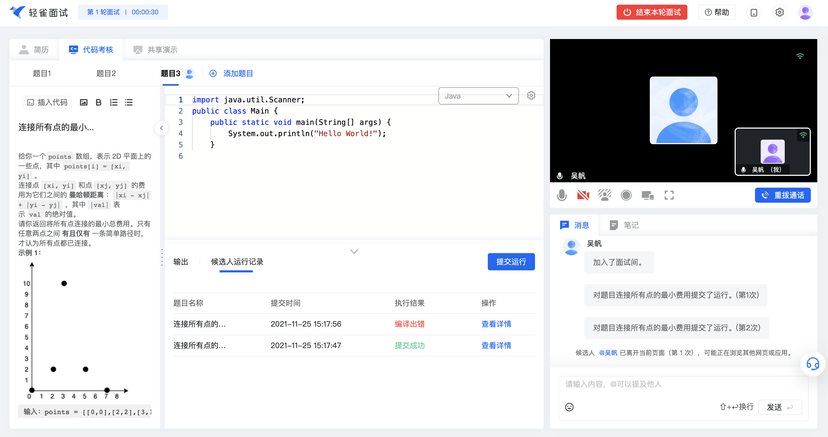Collapse the question description panel
Screen dimensions: 828x437
tap(161, 128)
